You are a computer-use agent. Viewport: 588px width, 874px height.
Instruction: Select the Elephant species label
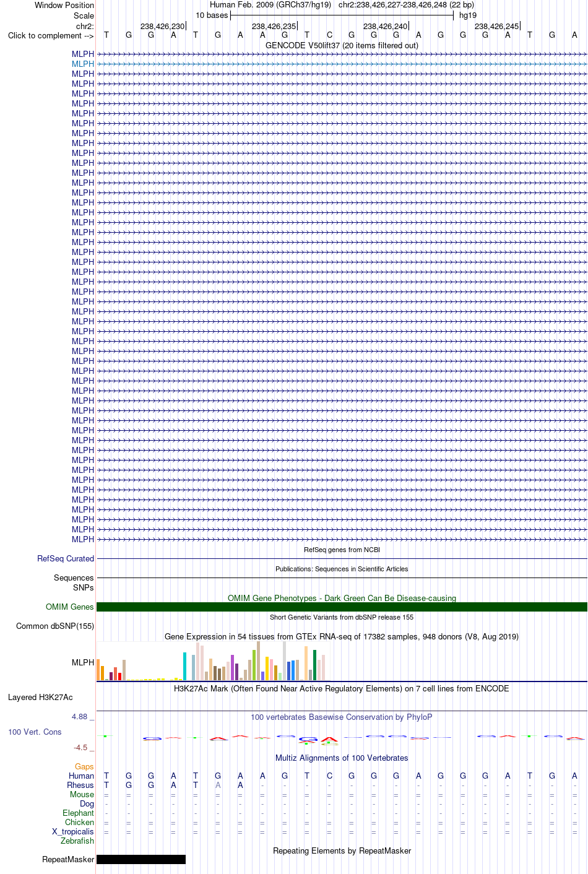[x=78, y=813]
